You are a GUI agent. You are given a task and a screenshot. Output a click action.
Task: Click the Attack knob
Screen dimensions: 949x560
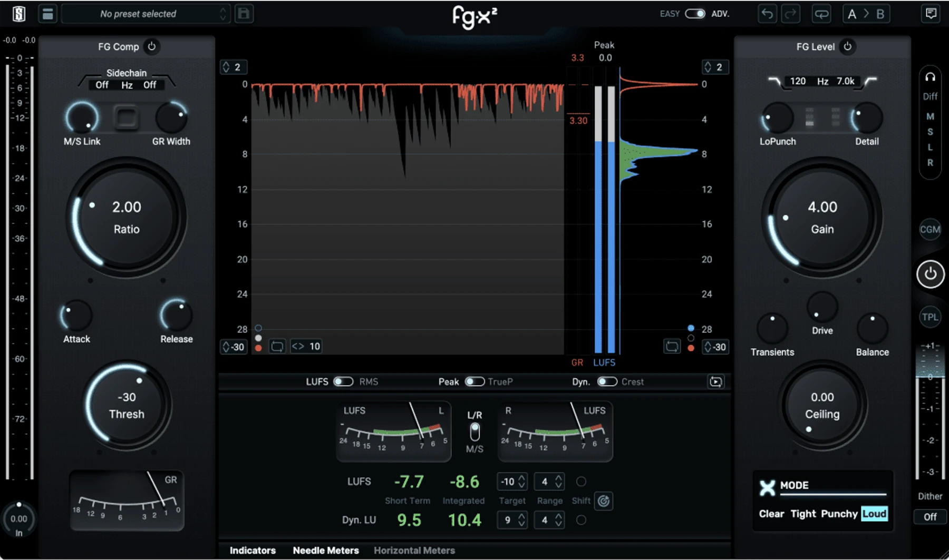click(x=77, y=316)
